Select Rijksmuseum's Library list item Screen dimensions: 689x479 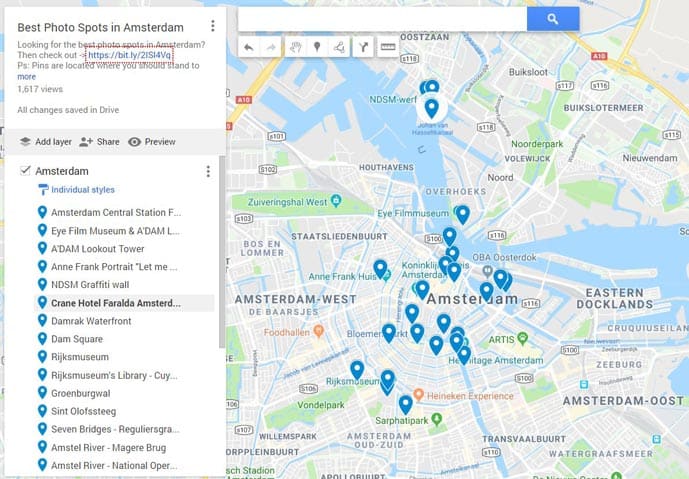tap(124, 375)
